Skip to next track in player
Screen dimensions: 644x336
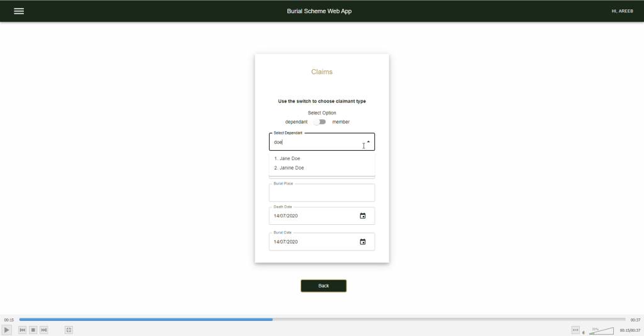(44, 330)
